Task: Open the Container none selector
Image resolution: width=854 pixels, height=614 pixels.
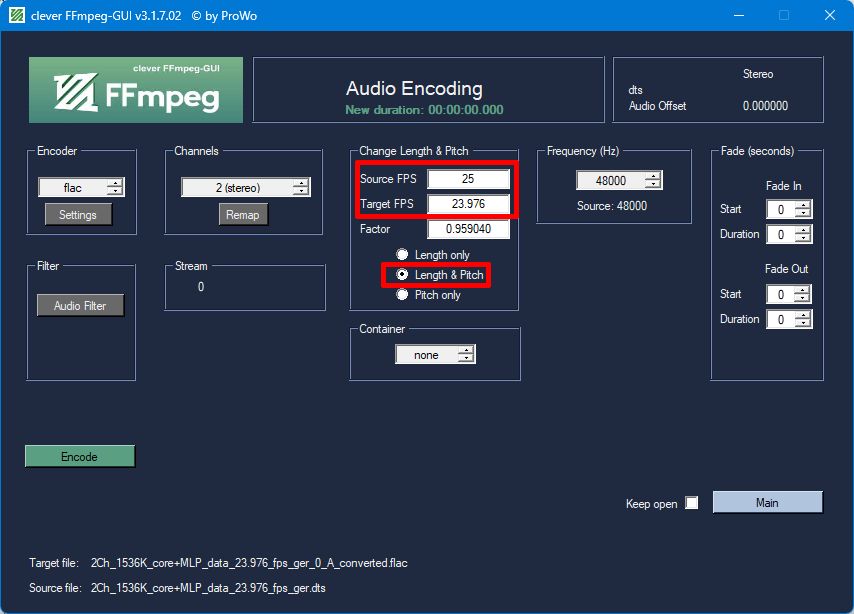Action: coord(435,355)
